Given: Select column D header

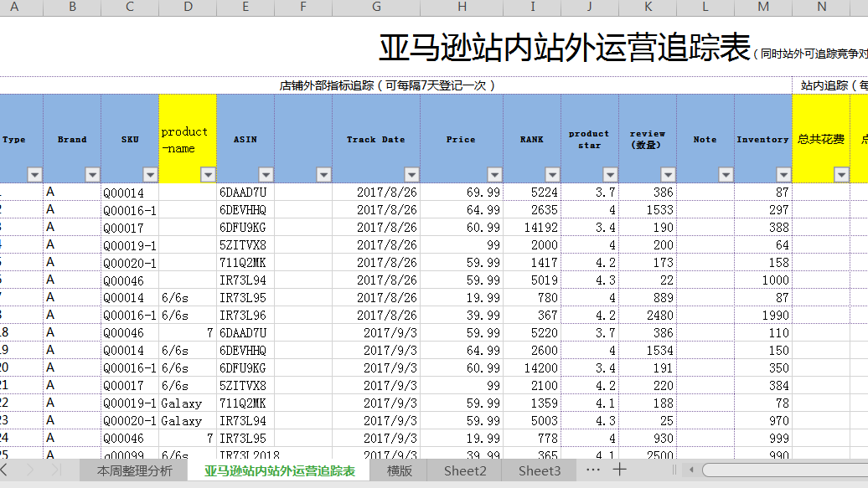Looking at the screenshot, I should [x=188, y=8].
